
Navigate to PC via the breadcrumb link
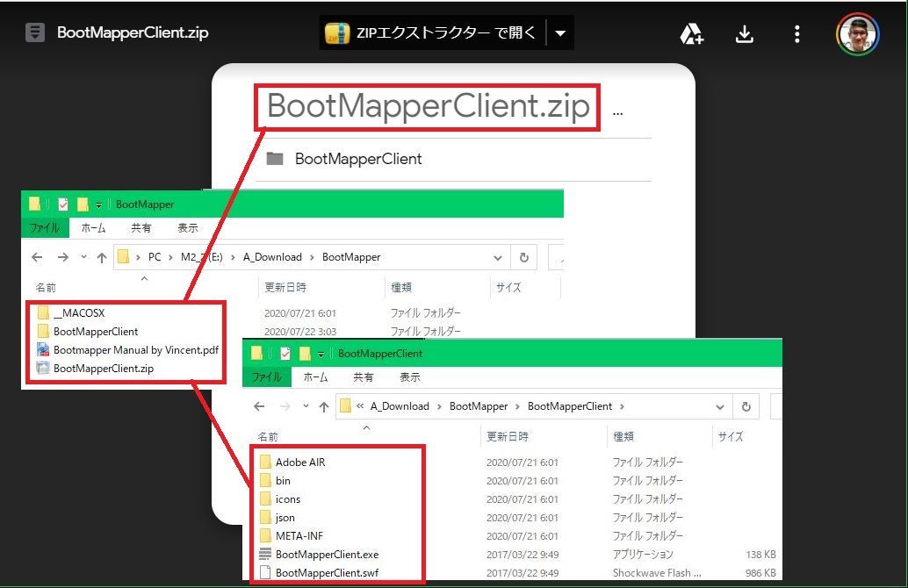tap(154, 256)
